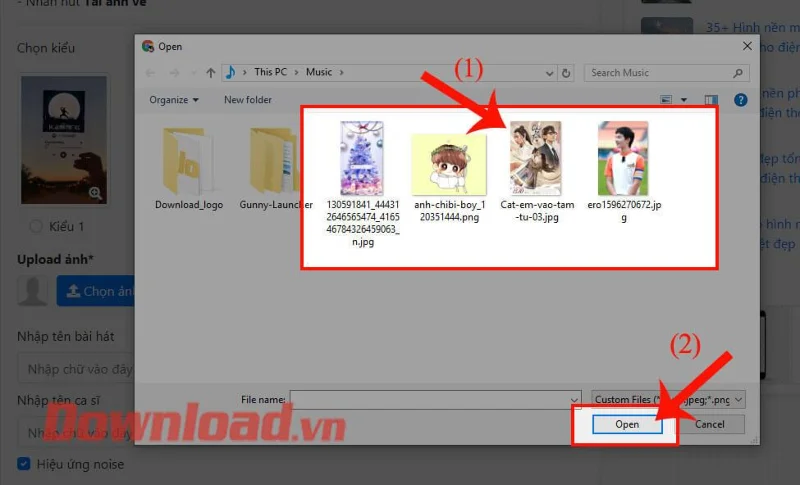Open the Organize menu

click(x=173, y=100)
